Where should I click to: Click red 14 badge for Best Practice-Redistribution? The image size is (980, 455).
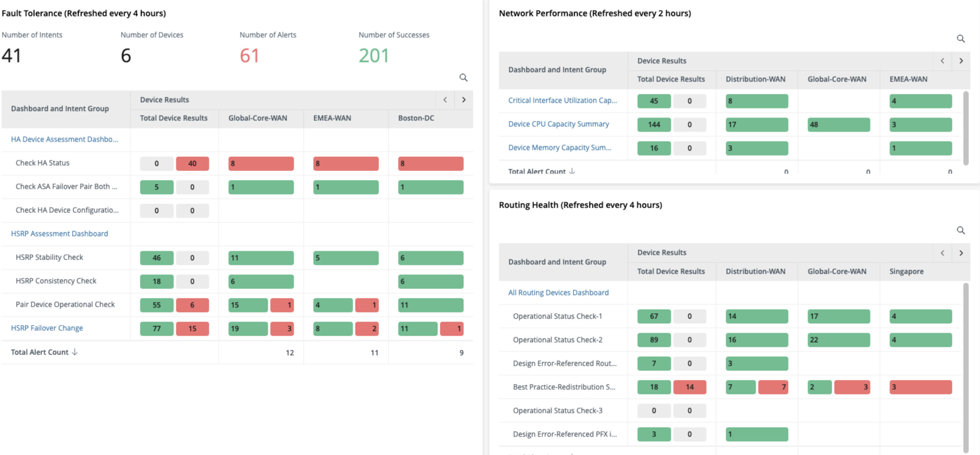(x=689, y=387)
